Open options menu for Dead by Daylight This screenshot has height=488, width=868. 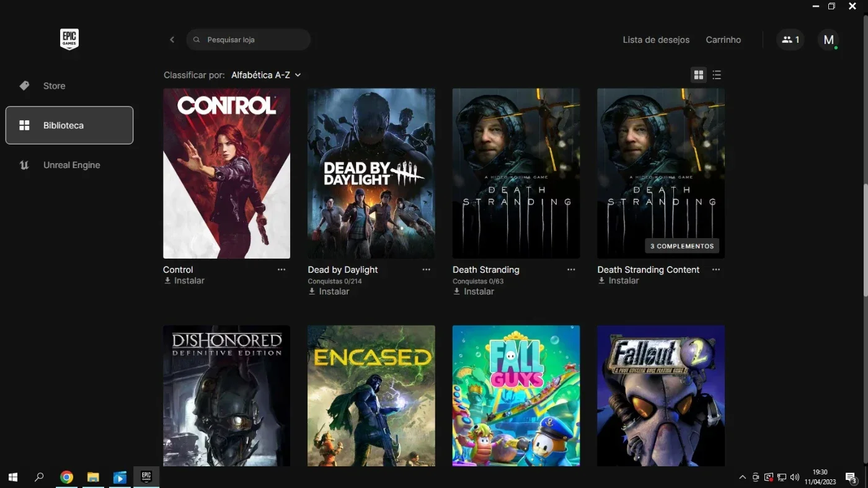427,270
